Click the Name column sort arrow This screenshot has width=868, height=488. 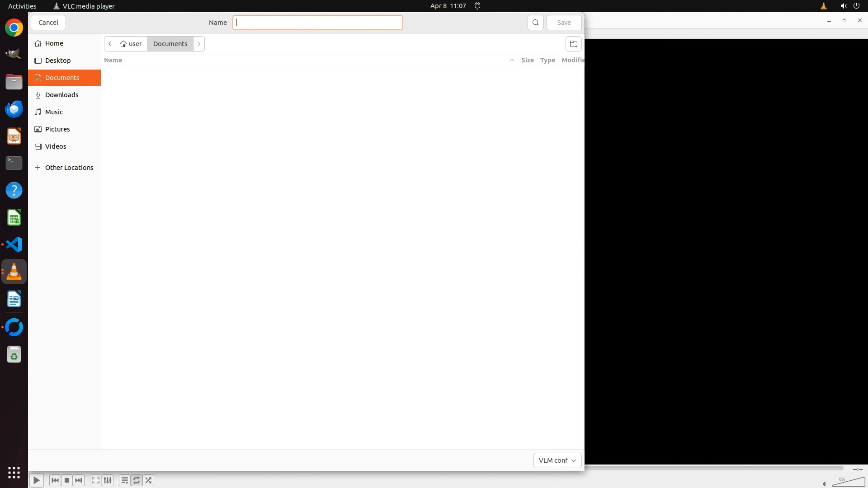click(x=511, y=60)
